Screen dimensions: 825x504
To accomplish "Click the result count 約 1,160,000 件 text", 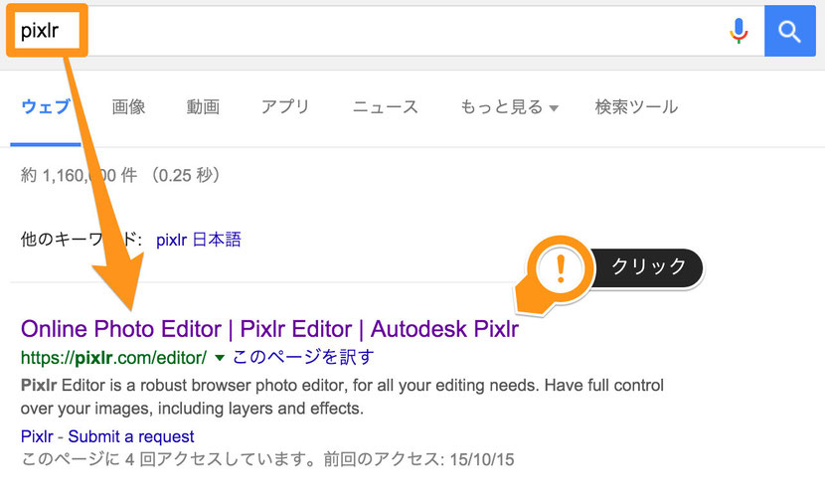I will pyautogui.click(x=79, y=175).
